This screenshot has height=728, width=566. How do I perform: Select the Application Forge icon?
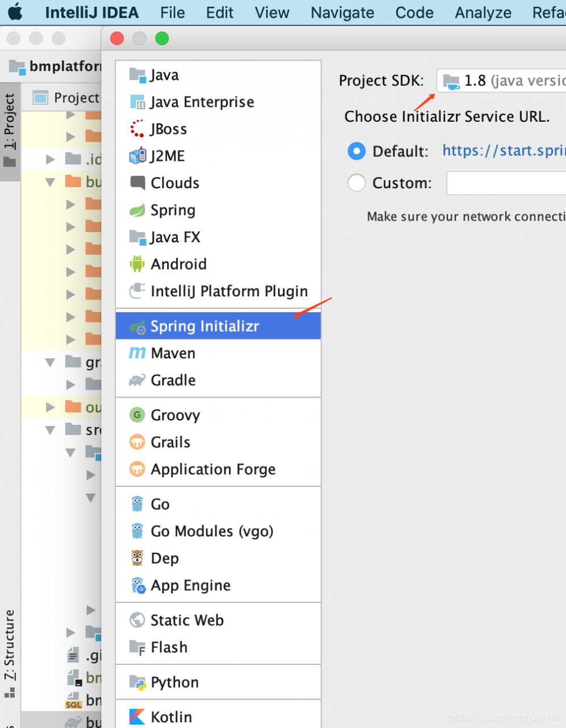pos(138,469)
